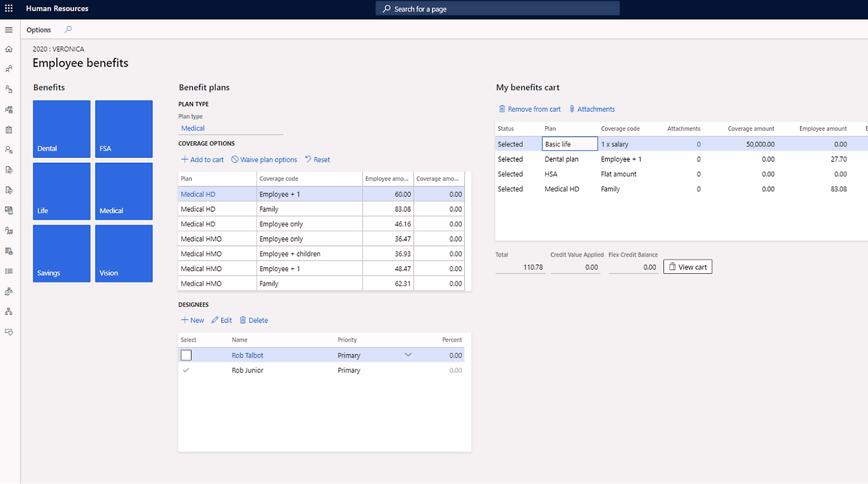The width and height of the screenshot is (868, 484).
Task: Delete the selected designee
Action: (254, 320)
